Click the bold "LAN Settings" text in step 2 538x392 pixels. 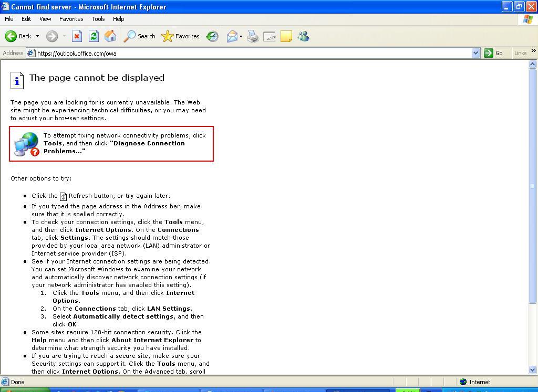pos(169,309)
